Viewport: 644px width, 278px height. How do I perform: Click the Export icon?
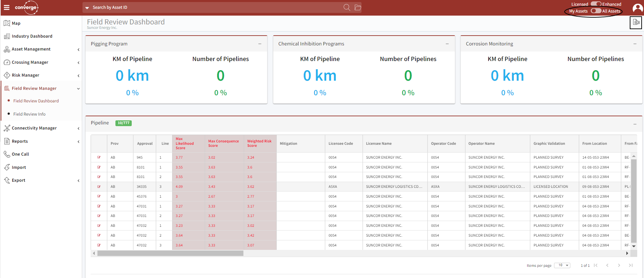(7, 180)
